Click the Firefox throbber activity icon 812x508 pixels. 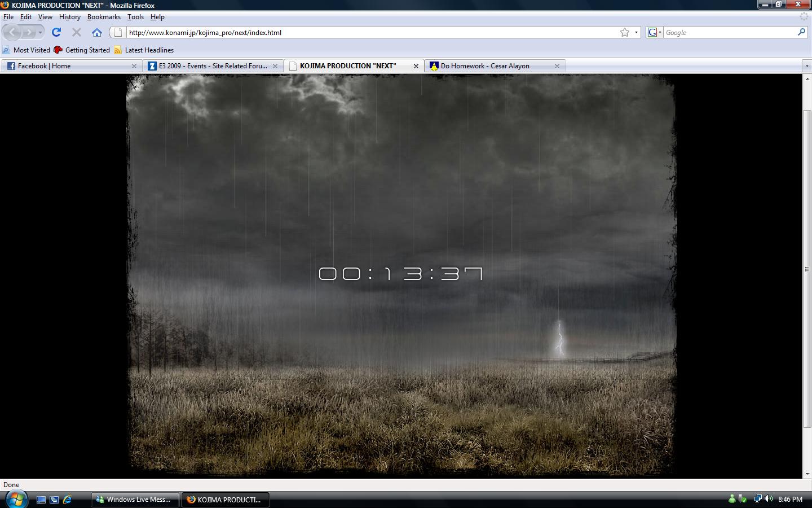804,16
